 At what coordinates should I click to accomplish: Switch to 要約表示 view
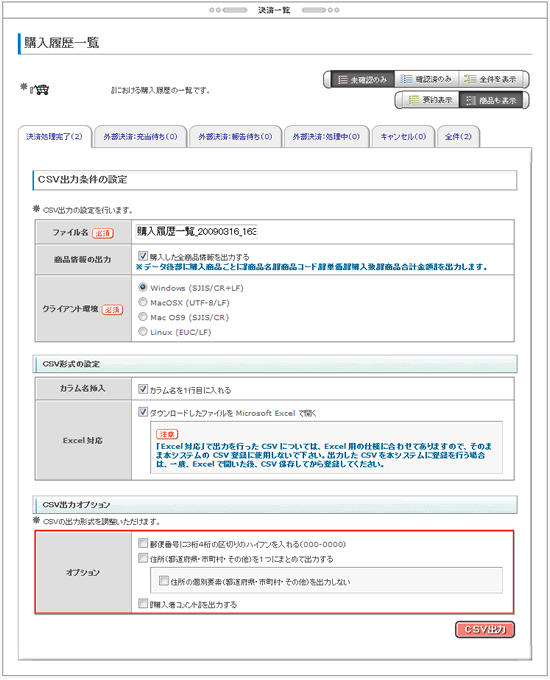pyautogui.click(x=430, y=100)
